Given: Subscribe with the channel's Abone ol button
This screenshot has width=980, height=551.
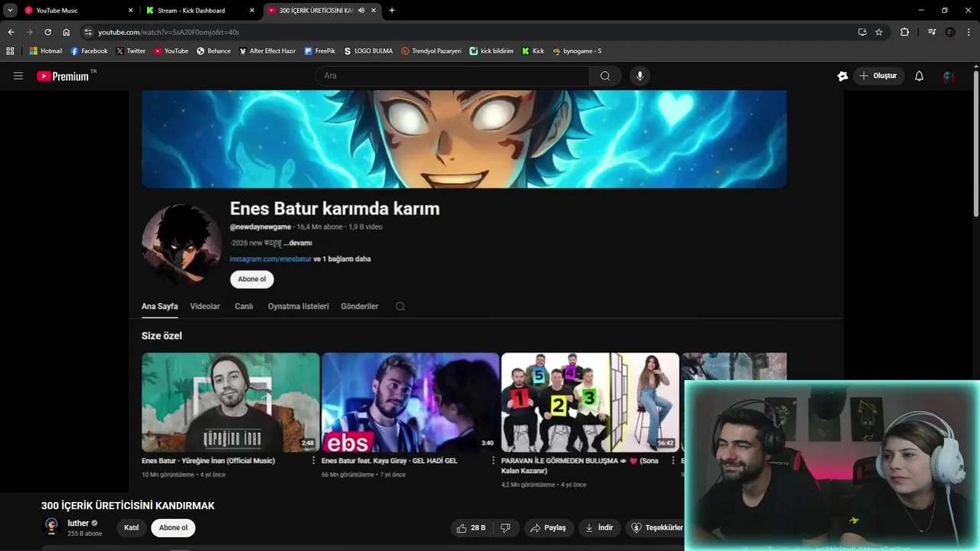Looking at the screenshot, I should pyautogui.click(x=252, y=279).
